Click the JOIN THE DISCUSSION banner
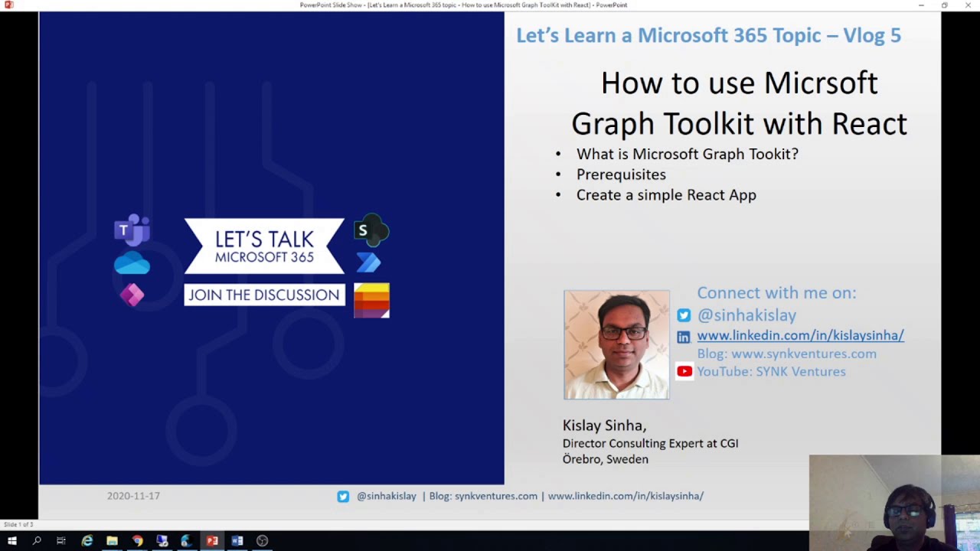Viewport: 980px width, 551px height. (264, 295)
